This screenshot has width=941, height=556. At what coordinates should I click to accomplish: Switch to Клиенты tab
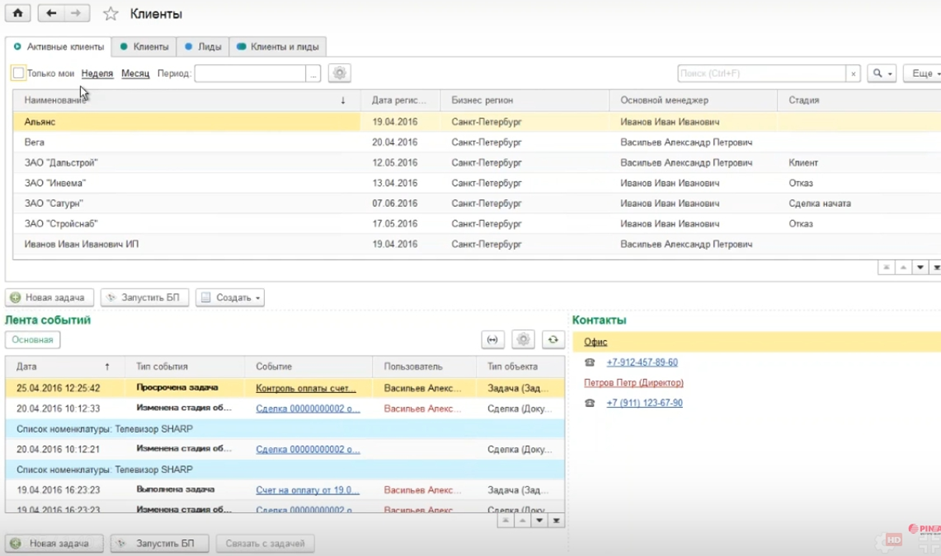144,46
